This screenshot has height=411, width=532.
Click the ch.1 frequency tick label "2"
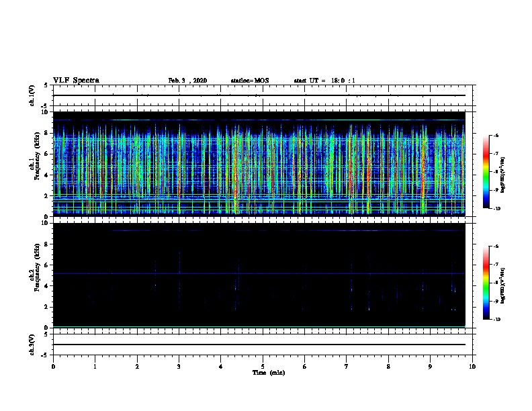(x=47, y=195)
